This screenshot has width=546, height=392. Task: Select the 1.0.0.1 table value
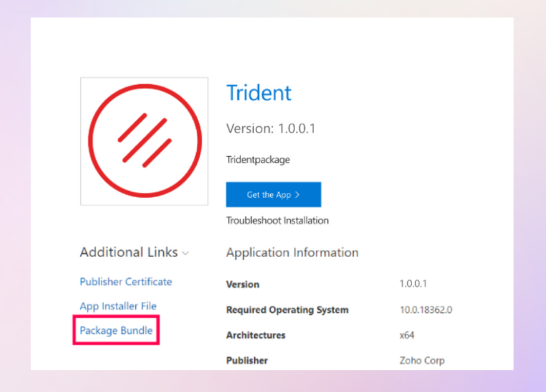pyautogui.click(x=413, y=284)
